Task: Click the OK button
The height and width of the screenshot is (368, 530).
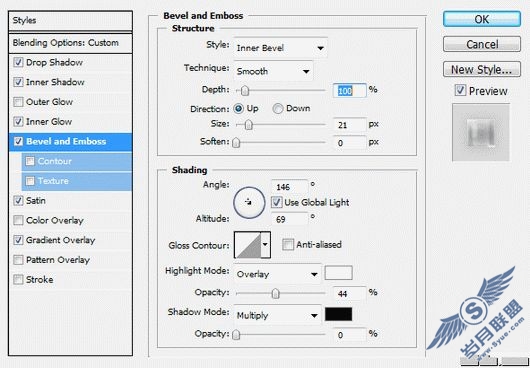Action: point(482,19)
